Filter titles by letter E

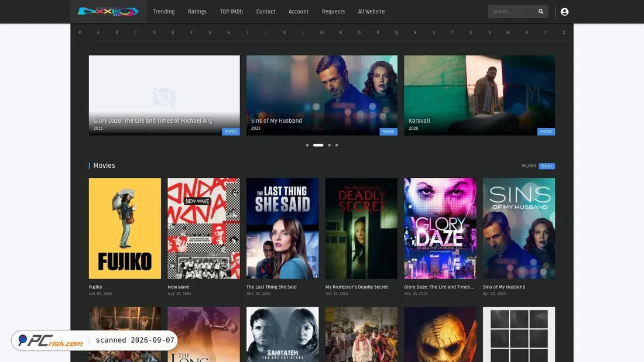tap(173, 32)
